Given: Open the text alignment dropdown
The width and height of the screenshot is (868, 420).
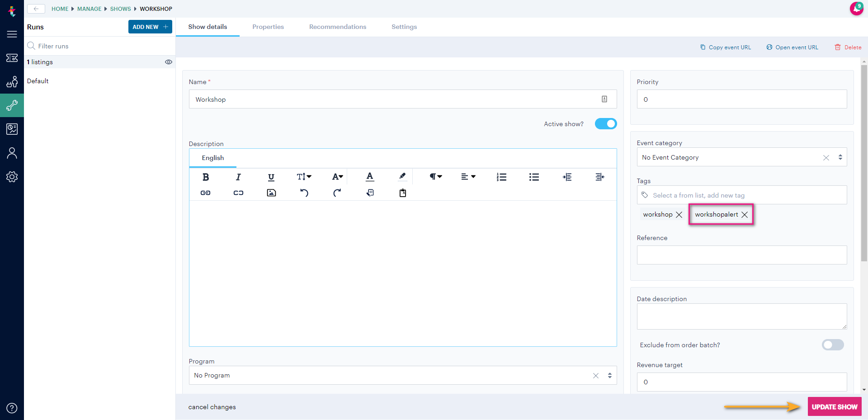Looking at the screenshot, I should tap(468, 177).
